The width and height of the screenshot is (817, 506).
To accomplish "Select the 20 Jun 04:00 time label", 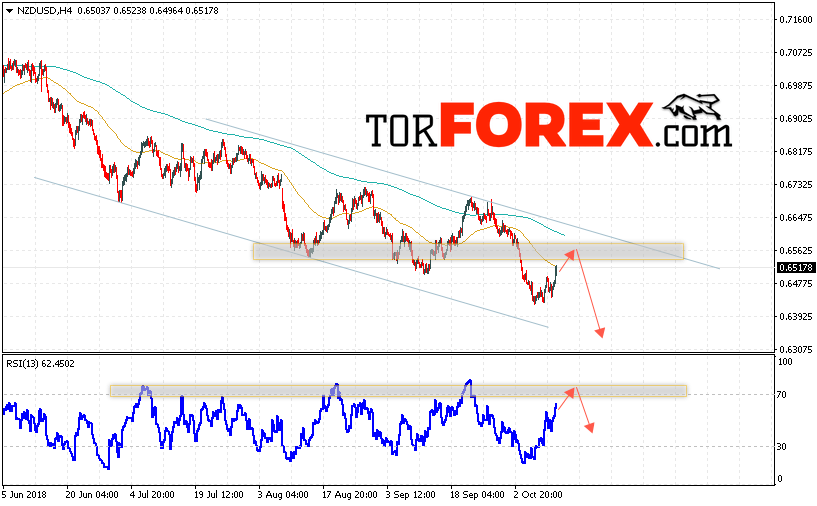I will click(x=92, y=495).
